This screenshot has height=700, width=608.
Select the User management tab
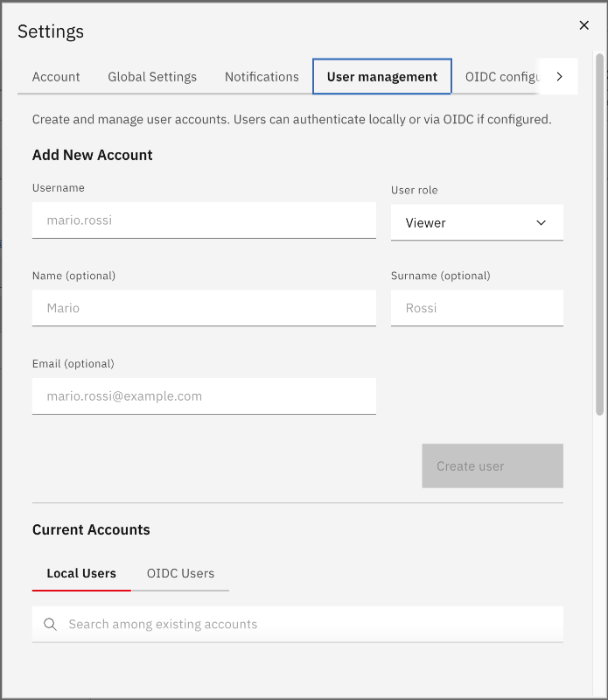382,77
